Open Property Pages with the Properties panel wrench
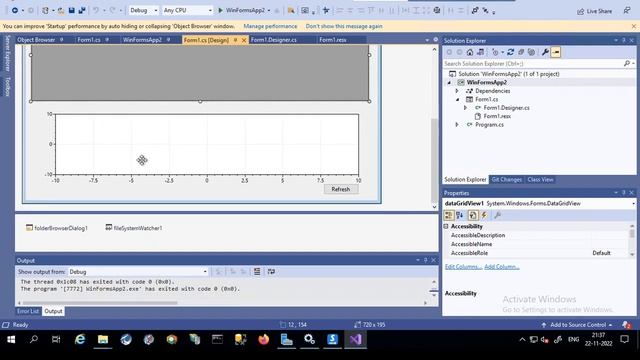 click(497, 215)
